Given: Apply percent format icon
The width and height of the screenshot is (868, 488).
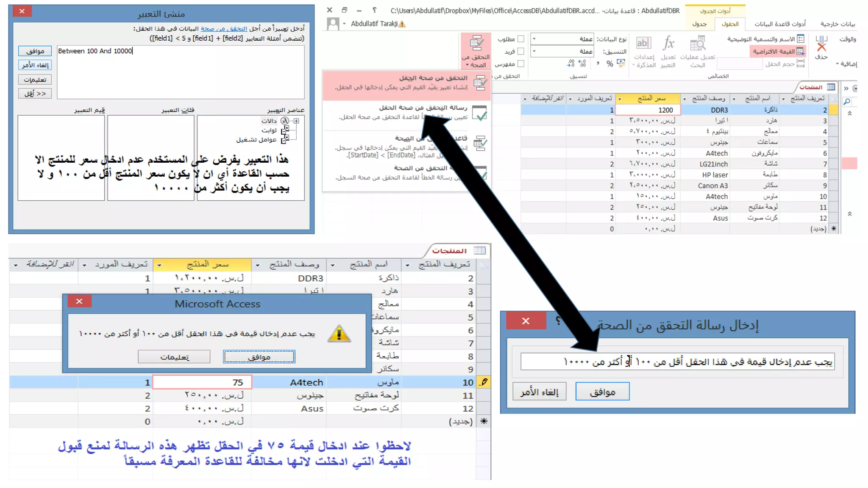Looking at the screenshot, I should (x=609, y=64).
